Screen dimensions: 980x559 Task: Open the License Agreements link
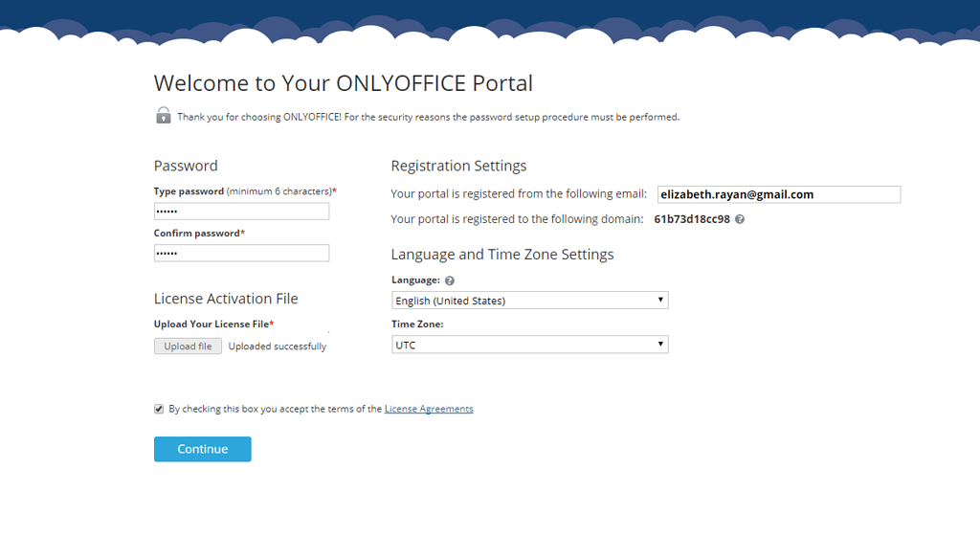click(x=429, y=409)
